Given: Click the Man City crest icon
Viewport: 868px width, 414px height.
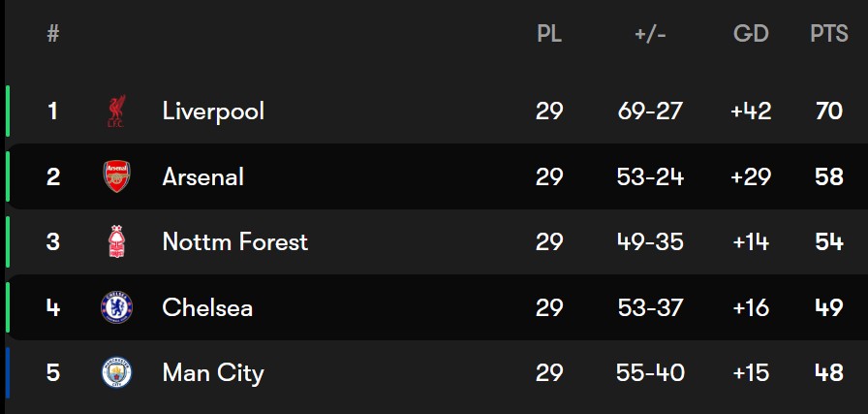Looking at the screenshot, I should pyautogui.click(x=117, y=372).
